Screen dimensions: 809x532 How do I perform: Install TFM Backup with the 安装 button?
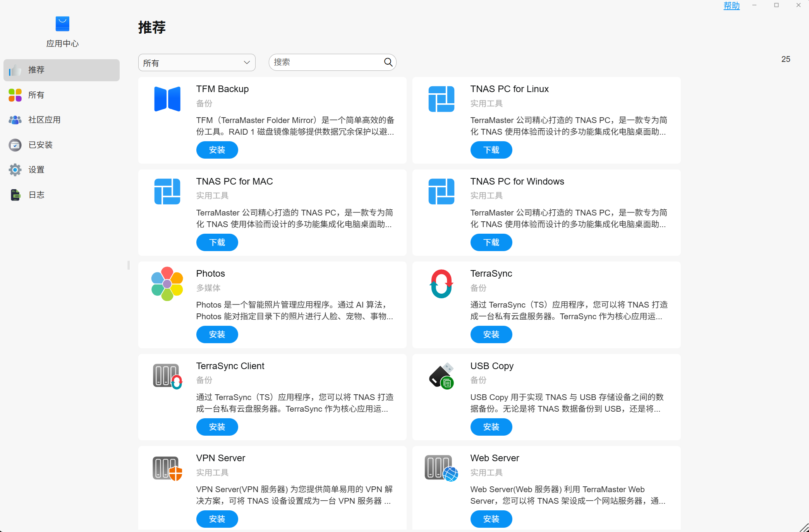pyautogui.click(x=217, y=150)
